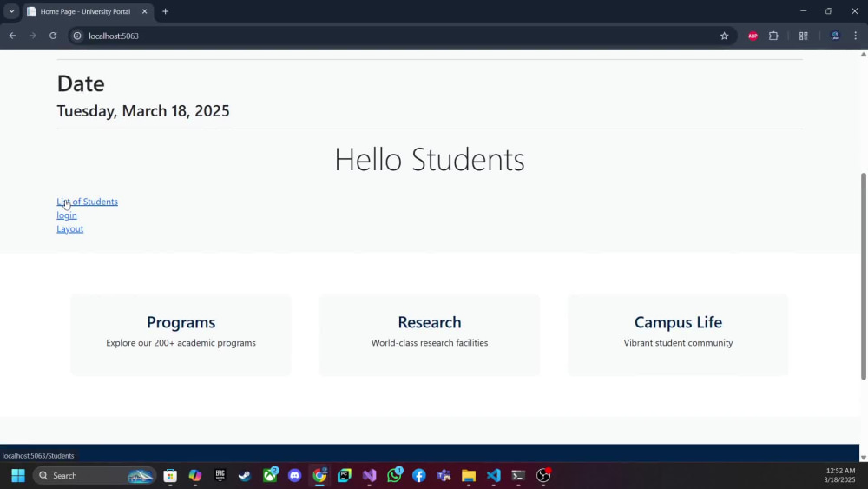Click the scrollbar up arrow
The height and width of the screenshot is (489, 868).
click(x=863, y=54)
